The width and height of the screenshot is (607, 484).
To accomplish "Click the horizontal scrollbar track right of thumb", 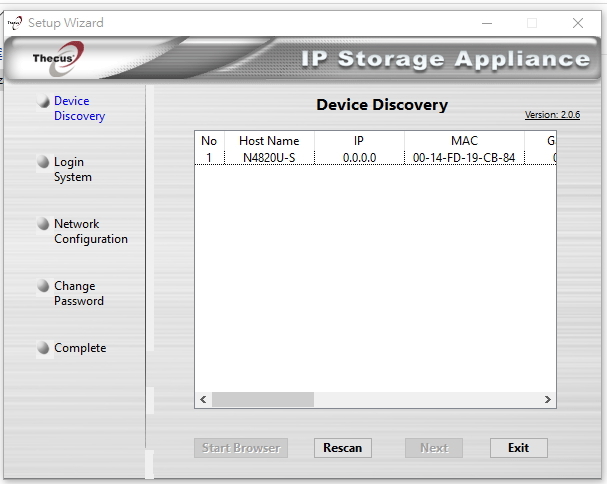I will coord(427,399).
